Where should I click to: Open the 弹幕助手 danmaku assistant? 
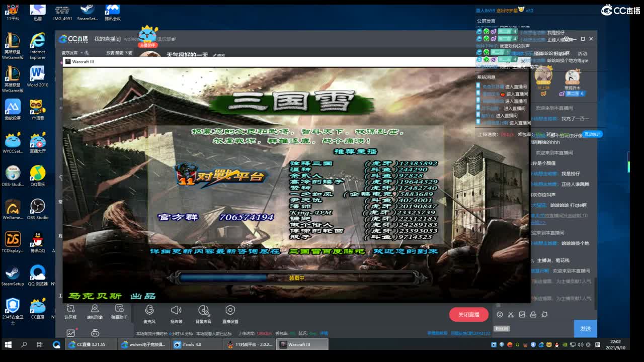coord(119,312)
